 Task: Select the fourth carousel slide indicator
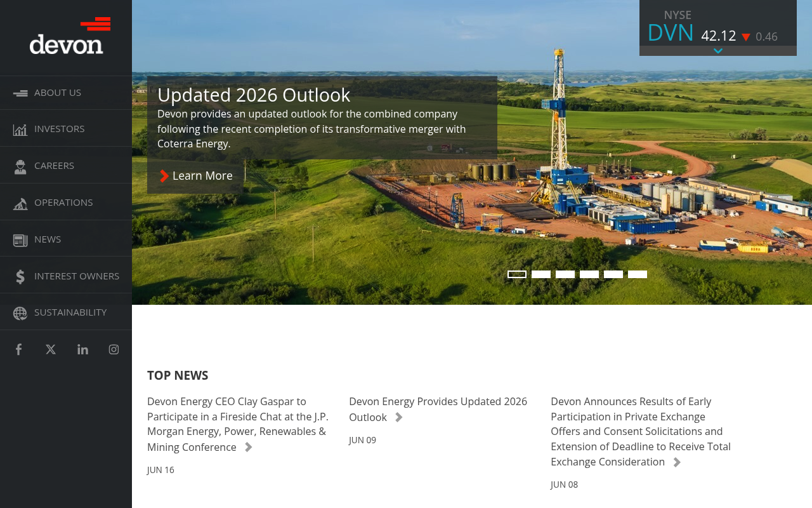pos(589,274)
